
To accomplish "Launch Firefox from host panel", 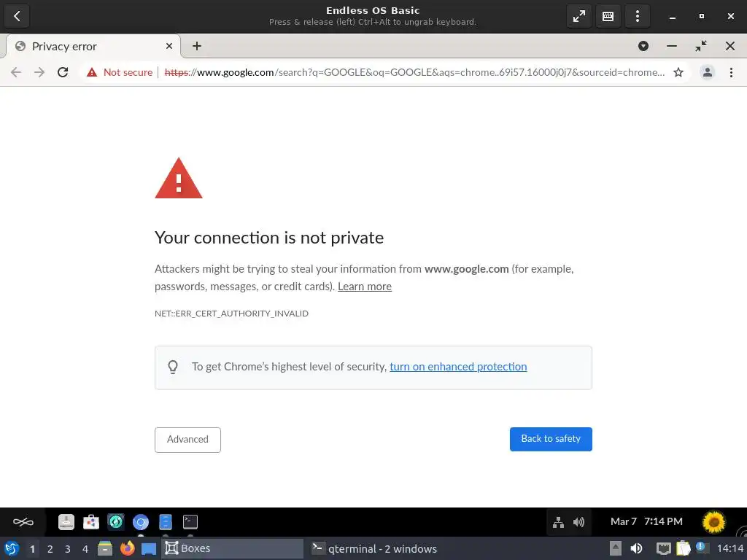I will click(x=127, y=549).
